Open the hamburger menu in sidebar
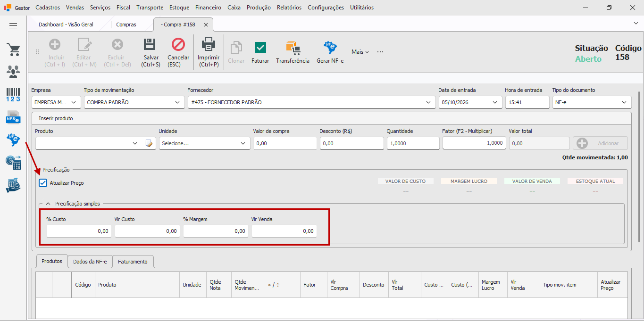Screen dimensions: 644x321 coord(13,26)
